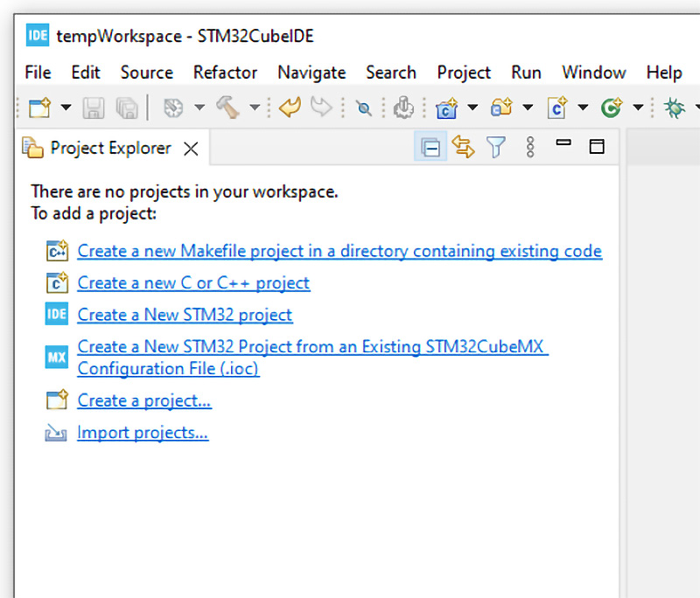
Task: Open the New C/C++ Project dropdown arrow
Action: (x=472, y=108)
